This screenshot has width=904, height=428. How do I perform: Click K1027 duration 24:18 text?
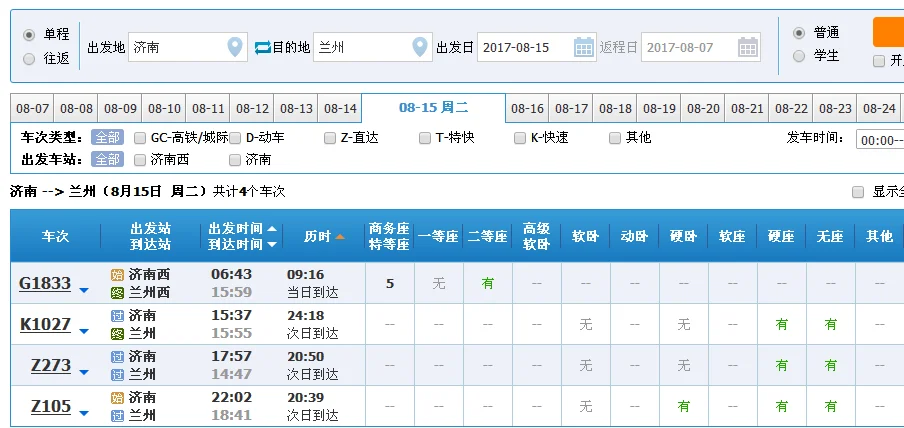(x=306, y=316)
